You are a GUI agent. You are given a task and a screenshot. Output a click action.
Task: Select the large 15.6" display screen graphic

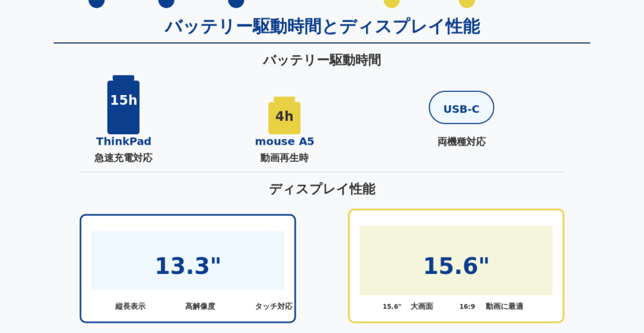(456, 261)
